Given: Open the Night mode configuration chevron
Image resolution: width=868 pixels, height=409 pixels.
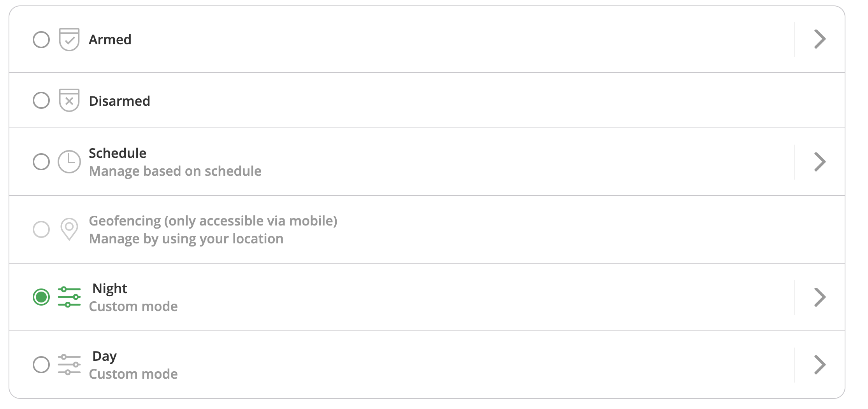Looking at the screenshot, I should click(x=821, y=297).
